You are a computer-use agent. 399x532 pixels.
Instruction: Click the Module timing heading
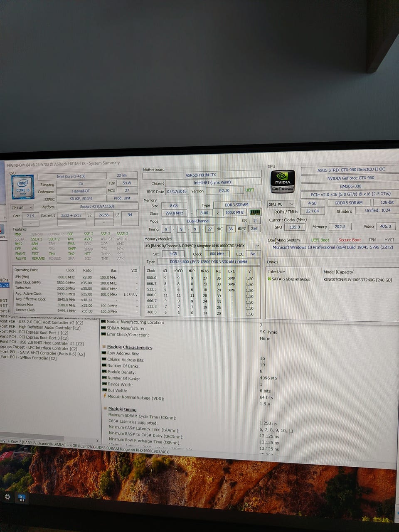(x=122, y=409)
